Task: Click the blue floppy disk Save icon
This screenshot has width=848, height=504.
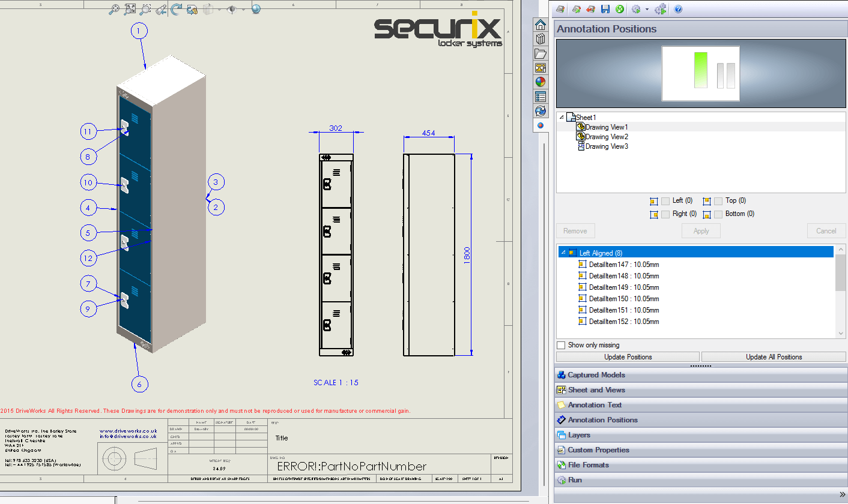Action: [x=605, y=9]
